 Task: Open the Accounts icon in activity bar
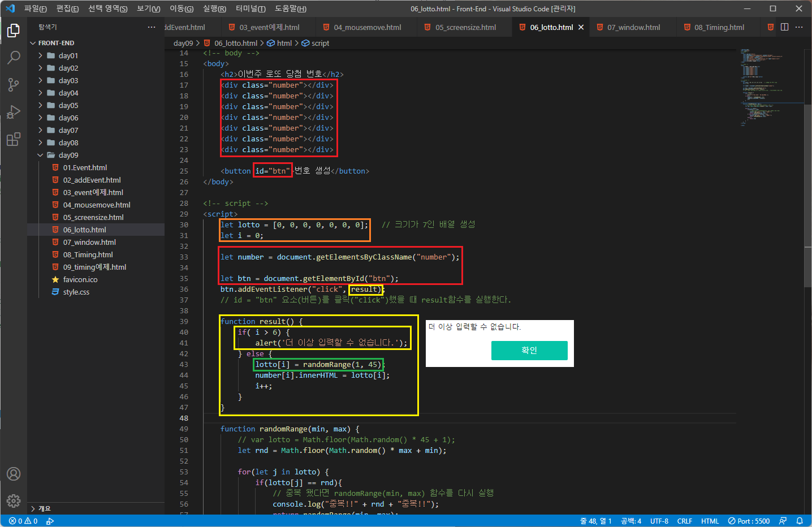[x=14, y=474]
